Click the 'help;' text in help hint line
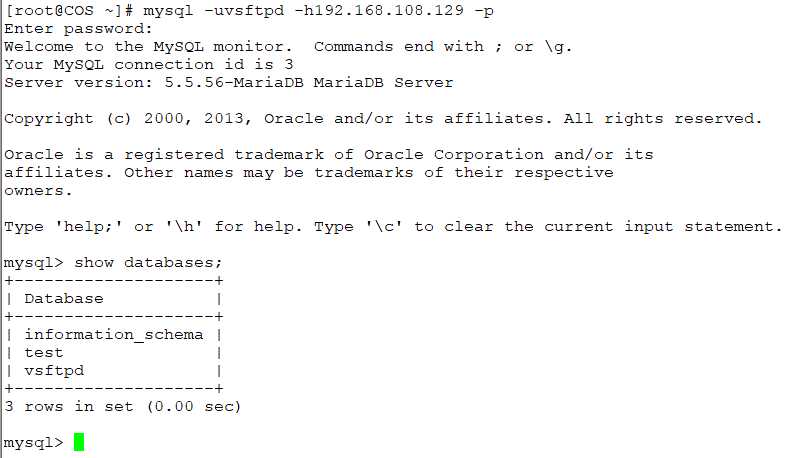 coord(89,226)
